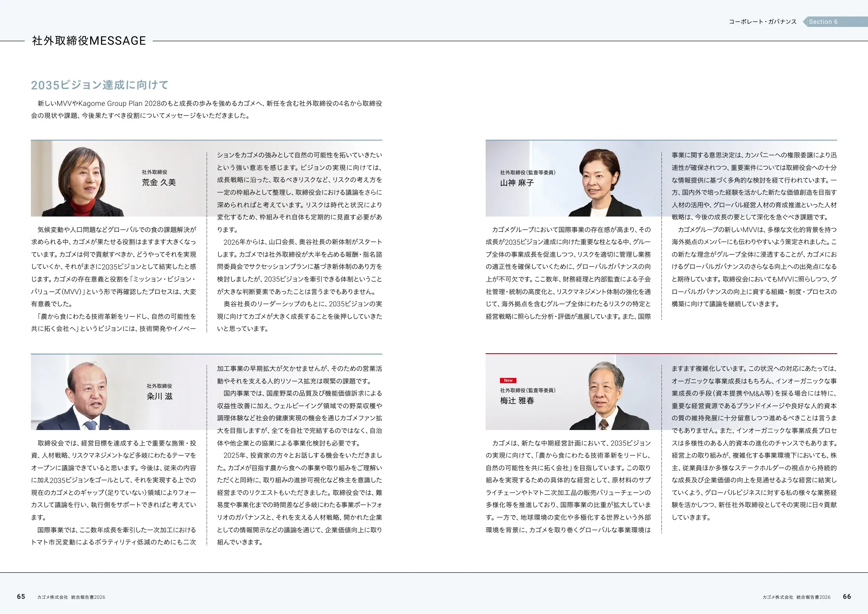This screenshot has height=614, width=868.
Task: Click the portrait photo of 山神 麻子
Action: [604, 182]
